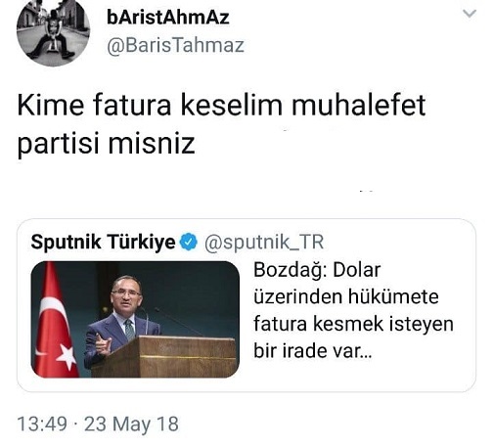The width and height of the screenshot is (493, 448).
Task: Open quoted tweet text about Bozdağ Dolar
Action: [x=353, y=311]
